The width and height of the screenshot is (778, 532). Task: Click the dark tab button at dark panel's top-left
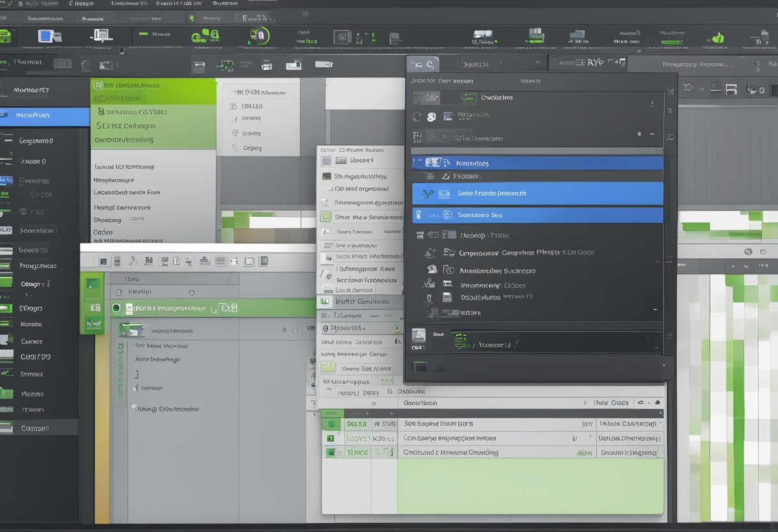click(x=422, y=64)
